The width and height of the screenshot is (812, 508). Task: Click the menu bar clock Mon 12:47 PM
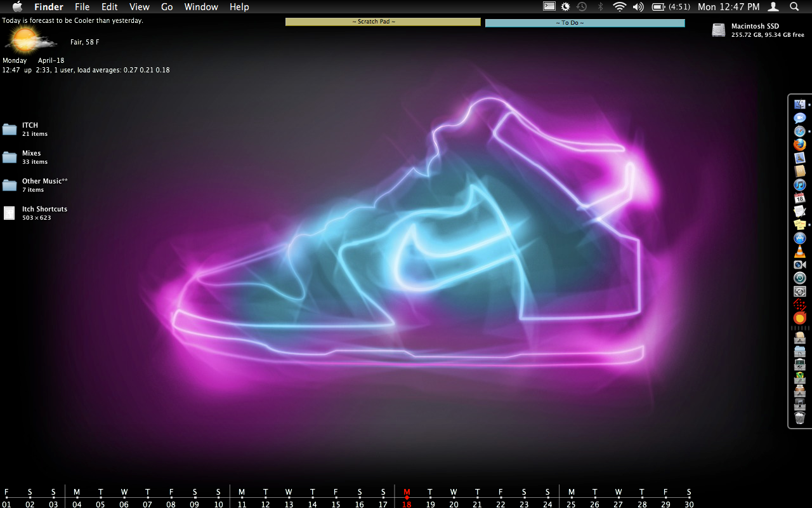point(728,7)
